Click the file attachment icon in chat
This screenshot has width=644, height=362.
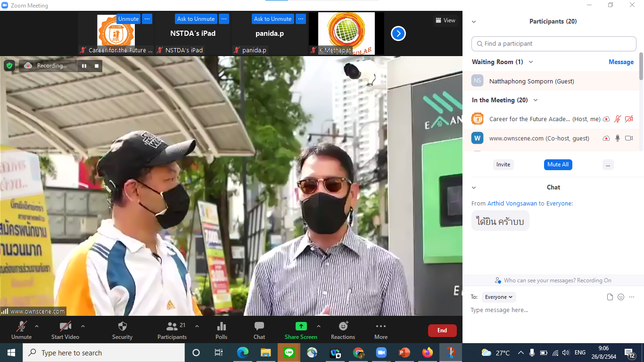610,297
